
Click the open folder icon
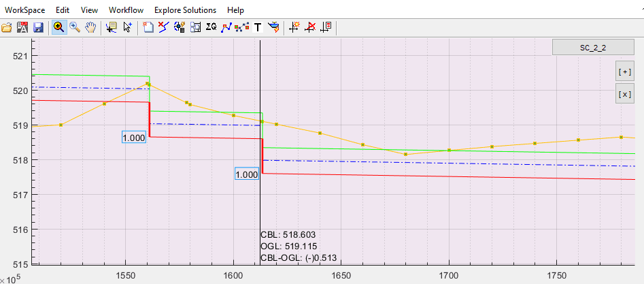pos(7,27)
